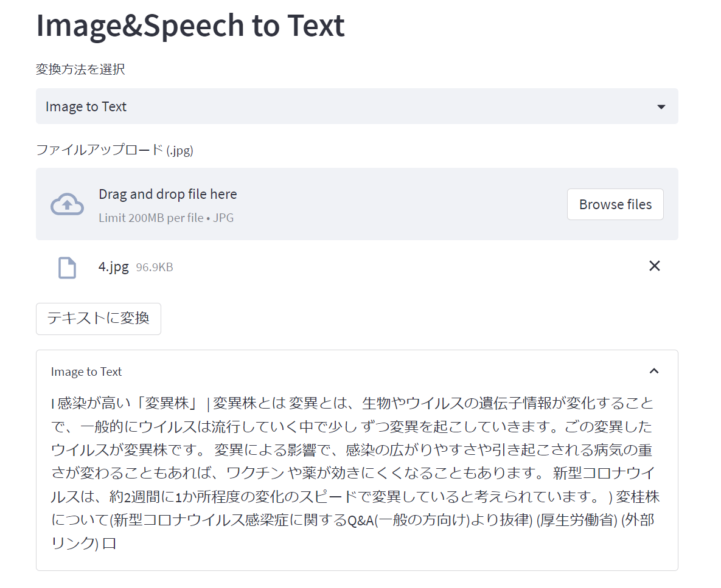Click the 変換方法を選択 label
Image resolution: width=721 pixels, height=588 pixels.
[x=80, y=69]
